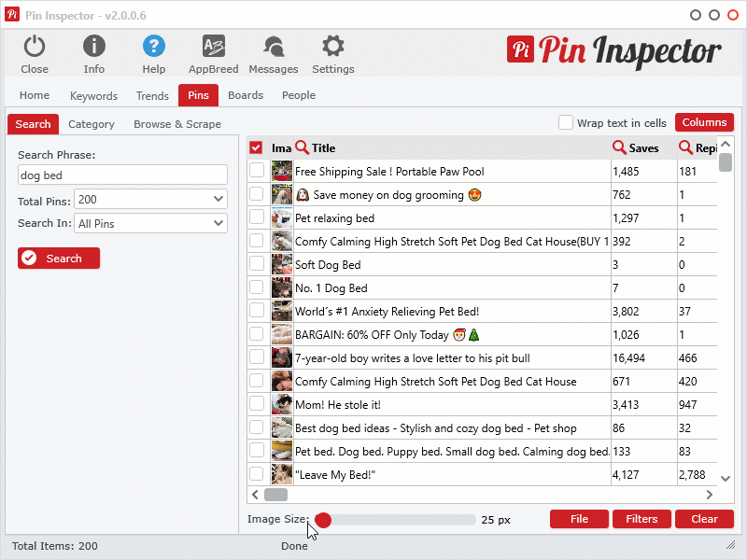The width and height of the screenshot is (747, 560).
Task: Click the Saves column header label
Action: [x=643, y=148]
